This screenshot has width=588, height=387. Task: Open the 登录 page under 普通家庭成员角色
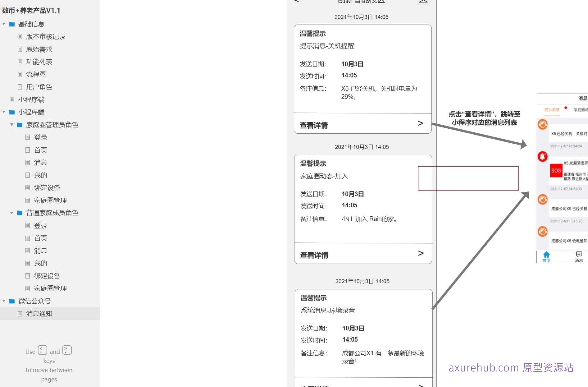[x=41, y=225]
